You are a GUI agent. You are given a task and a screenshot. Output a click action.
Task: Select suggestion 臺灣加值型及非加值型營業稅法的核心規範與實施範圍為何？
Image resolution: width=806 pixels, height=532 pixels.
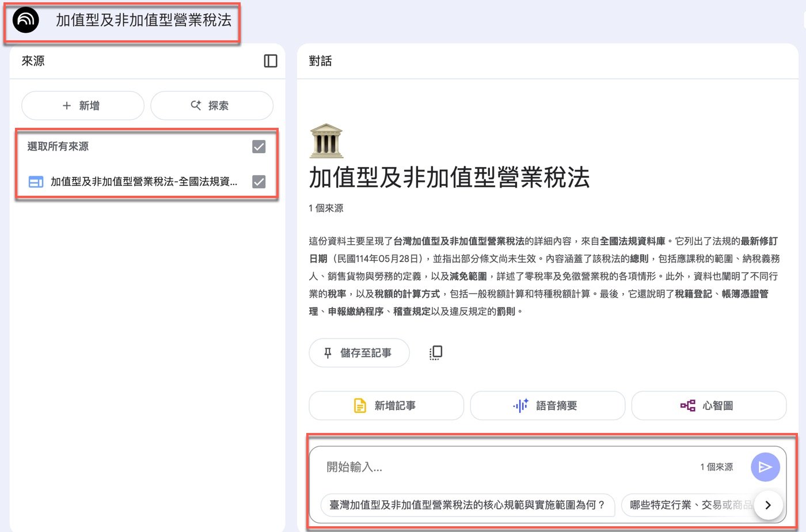[x=467, y=505]
